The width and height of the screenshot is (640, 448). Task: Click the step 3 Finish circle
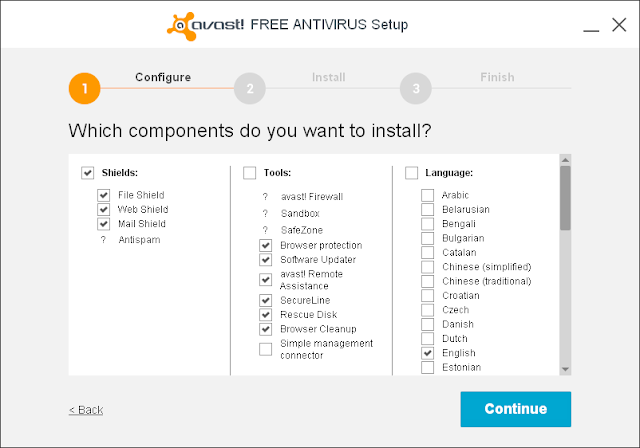point(415,88)
